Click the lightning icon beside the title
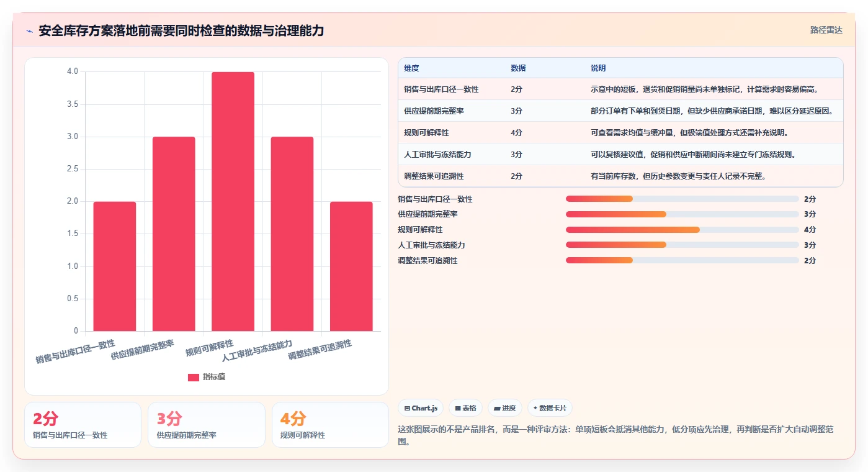Image resolution: width=868 pixels, height=472 pixels. click(x=30, y=31)
